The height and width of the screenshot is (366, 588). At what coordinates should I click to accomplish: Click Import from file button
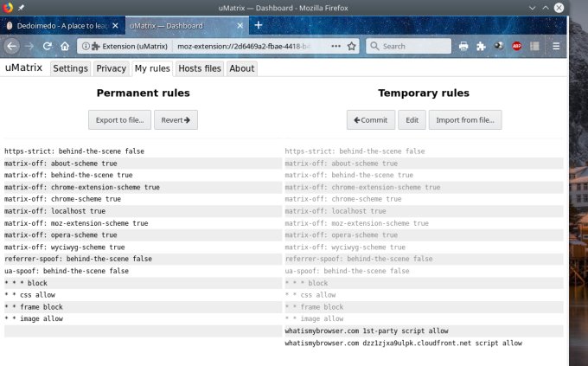tap(465, 119)
